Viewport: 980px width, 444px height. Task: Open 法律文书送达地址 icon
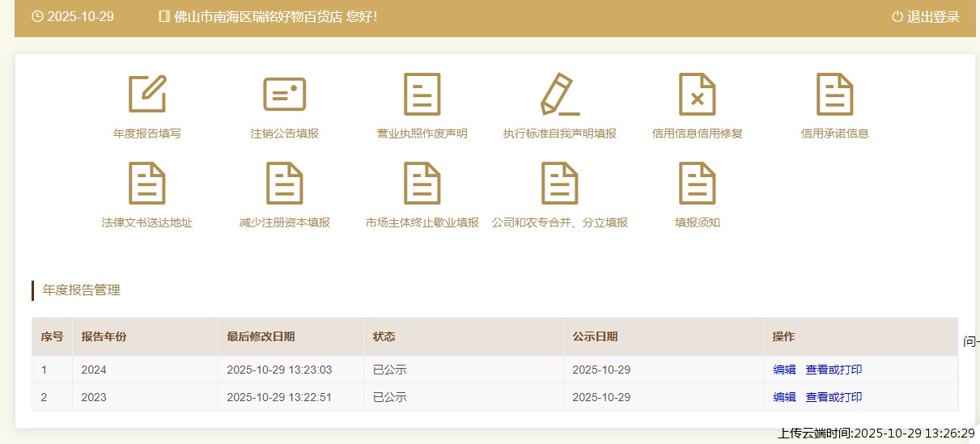pyautogui.click(x=147, y=183)
